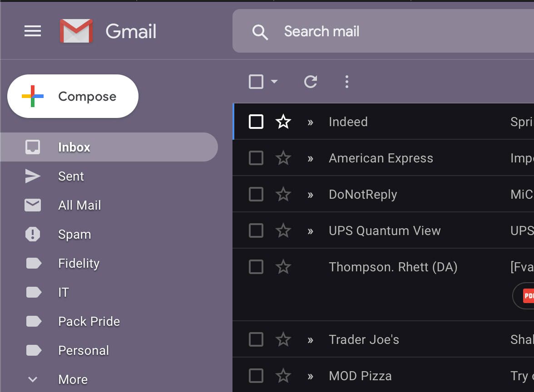Click importance marker on MOD Pizza email

[310, 377]
